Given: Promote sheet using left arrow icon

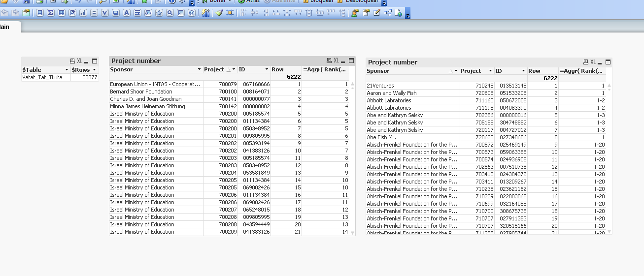Looking at the screenshot, I should [5, 13].
